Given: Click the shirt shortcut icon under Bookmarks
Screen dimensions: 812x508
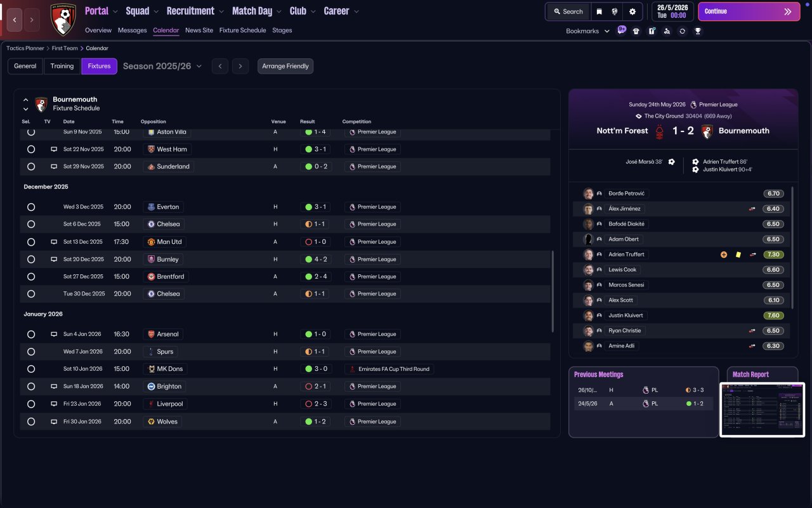Looking at the screenshot, I should coord(636,31).
